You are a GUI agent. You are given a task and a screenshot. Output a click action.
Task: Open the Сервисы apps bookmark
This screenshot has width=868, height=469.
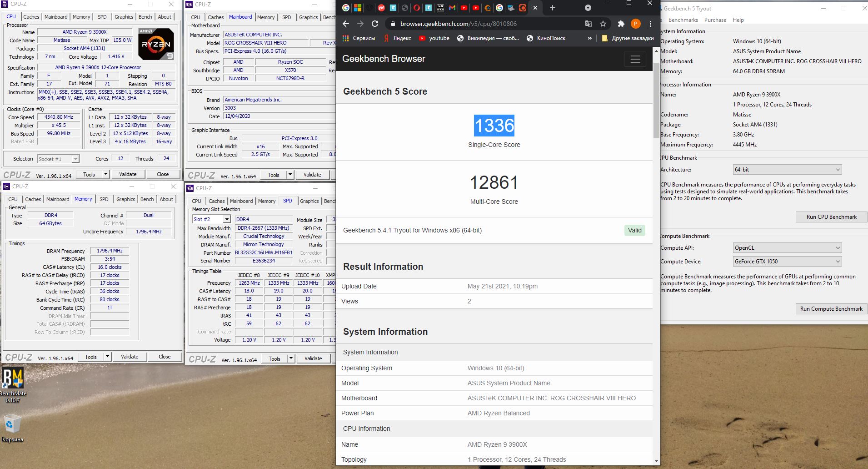click(359, 38)
